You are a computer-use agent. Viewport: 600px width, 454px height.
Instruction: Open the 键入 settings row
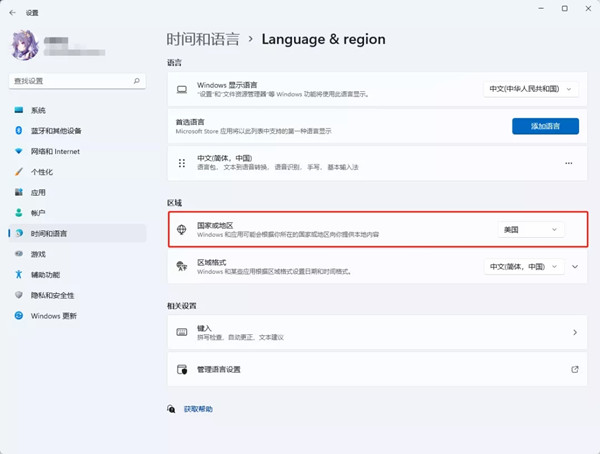(377, 332)
